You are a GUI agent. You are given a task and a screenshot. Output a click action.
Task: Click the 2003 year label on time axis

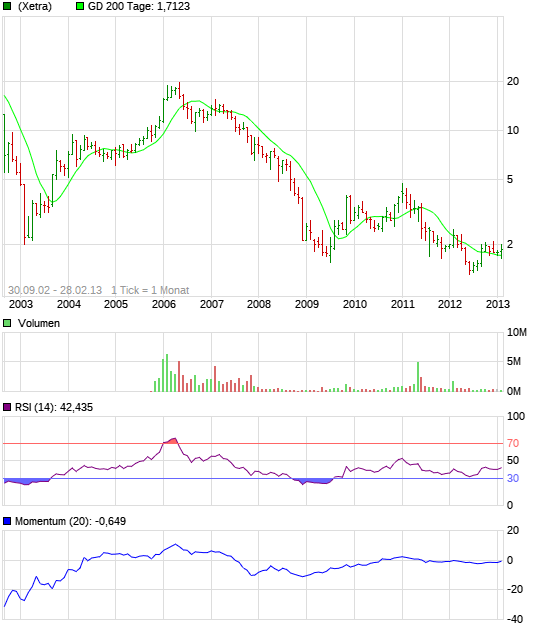tap(21, 304)
